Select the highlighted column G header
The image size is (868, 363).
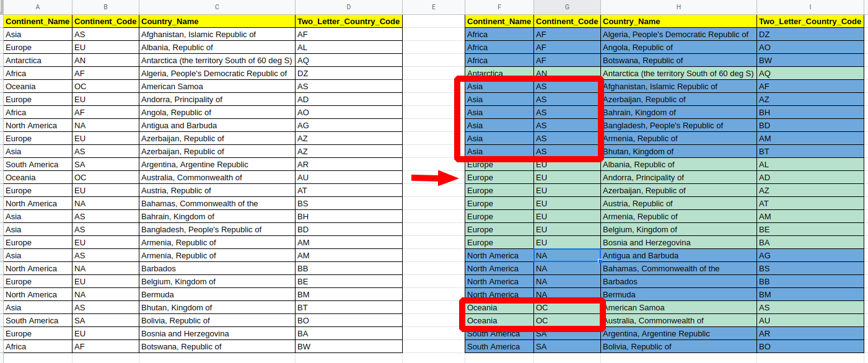click(x=566, y=7)
